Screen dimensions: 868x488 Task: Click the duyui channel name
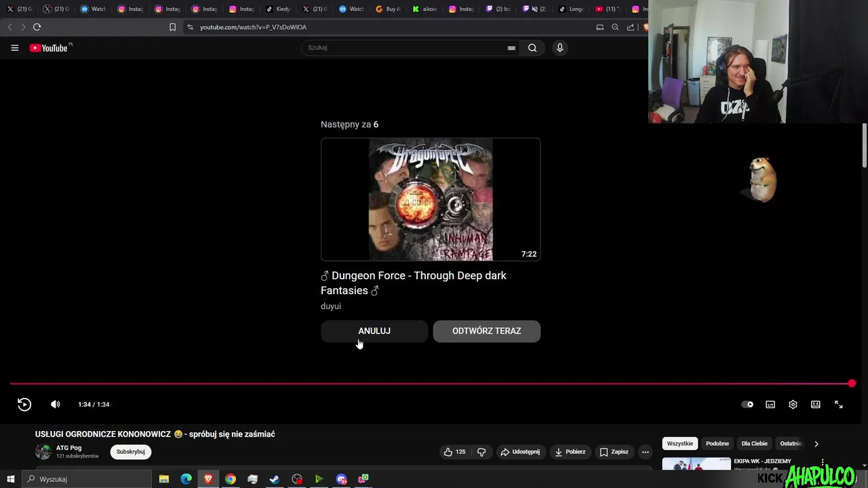(331, 306)
